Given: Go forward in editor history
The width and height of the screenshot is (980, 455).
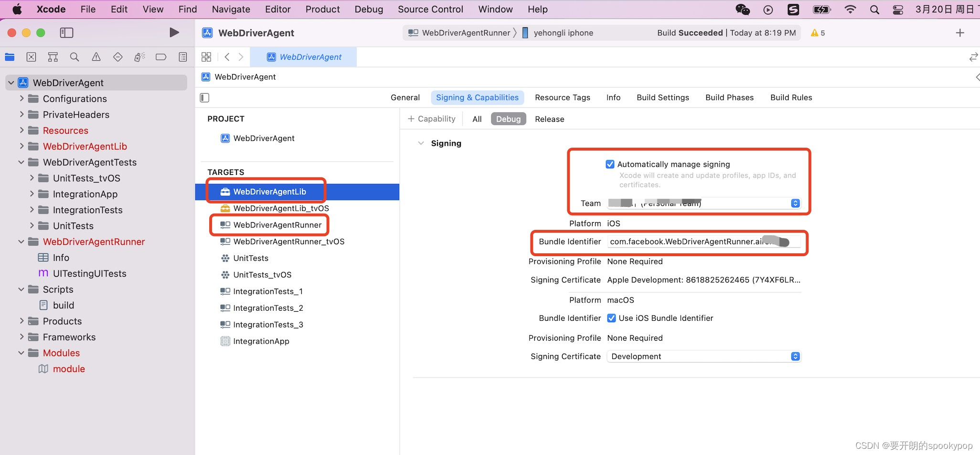Looking at the screenshot, I should 241,57.
